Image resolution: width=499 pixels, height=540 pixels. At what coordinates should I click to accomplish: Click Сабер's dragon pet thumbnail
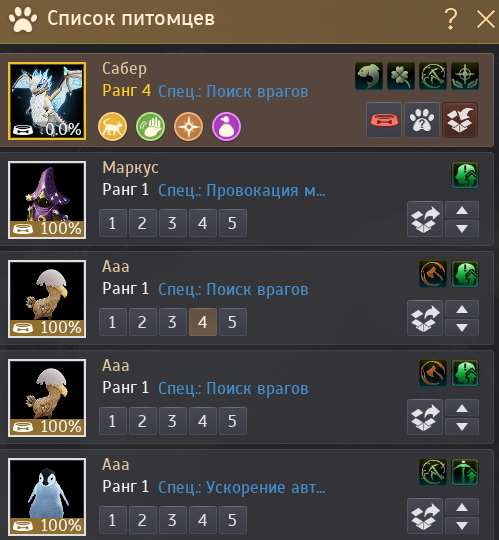47,101
